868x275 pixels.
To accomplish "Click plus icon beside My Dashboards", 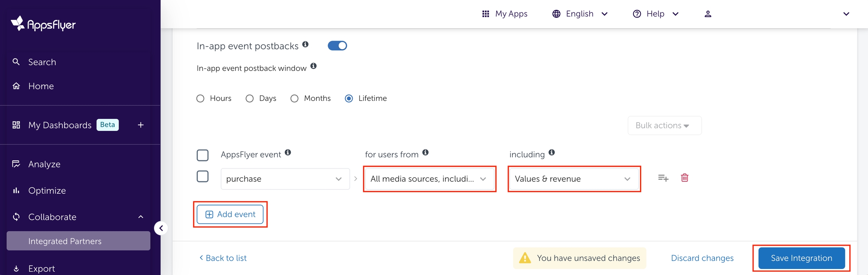I will point(141,125).
